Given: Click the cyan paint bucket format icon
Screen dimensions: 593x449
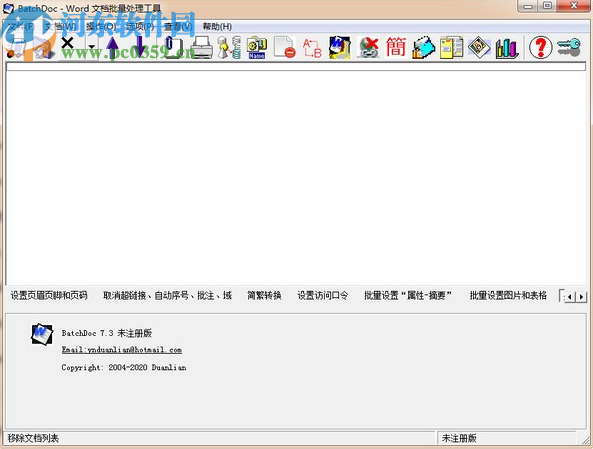Looking at the screenshot, I should tap(423, 47).
